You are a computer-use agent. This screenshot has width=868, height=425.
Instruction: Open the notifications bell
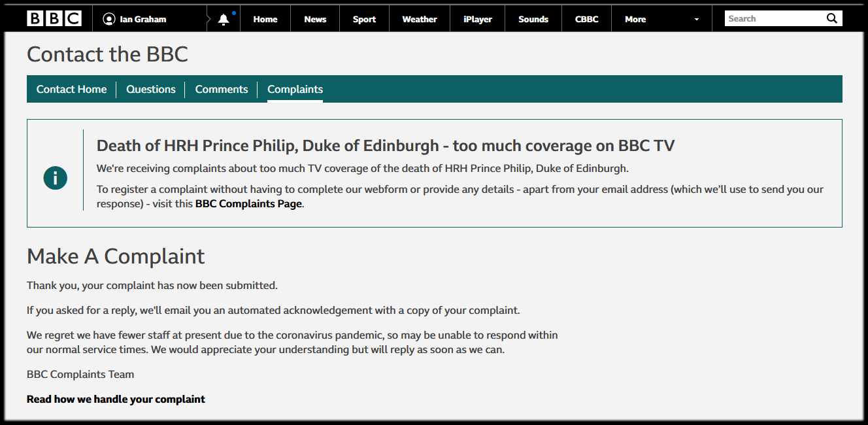click(x=224, y=19)
